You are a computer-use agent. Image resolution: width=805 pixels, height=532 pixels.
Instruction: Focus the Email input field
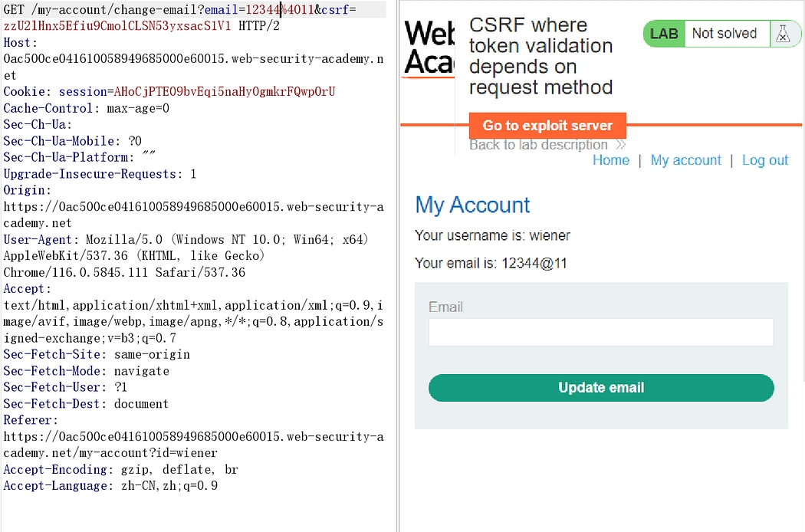[601, 333]
